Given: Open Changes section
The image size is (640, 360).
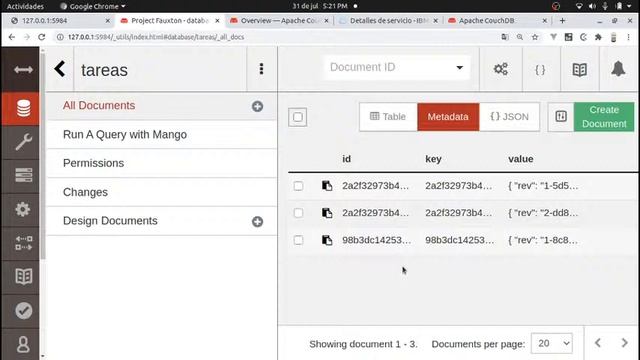Looking at the screenshot, I should [85, 192].
